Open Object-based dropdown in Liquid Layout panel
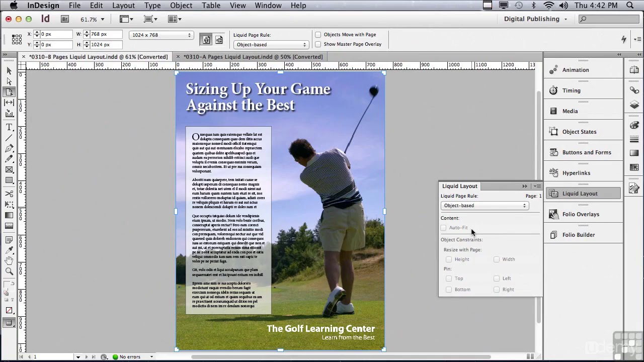The width and height of the screenshot is (644, 362). coord(485,206)
